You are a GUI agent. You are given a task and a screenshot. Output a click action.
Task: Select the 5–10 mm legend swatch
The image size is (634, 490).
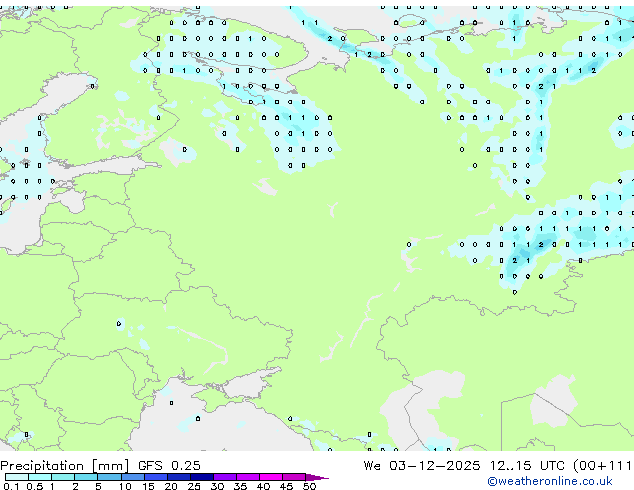tap(109, 477)
